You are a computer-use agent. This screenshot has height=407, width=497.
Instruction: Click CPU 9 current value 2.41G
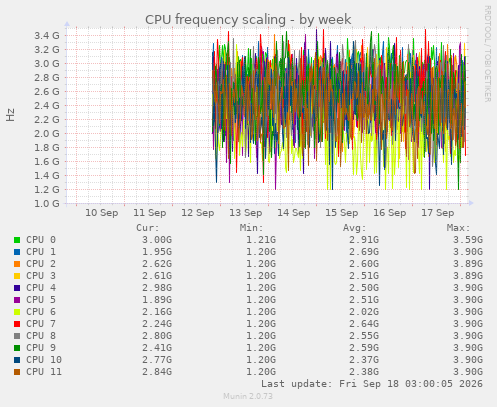point(157,348)
